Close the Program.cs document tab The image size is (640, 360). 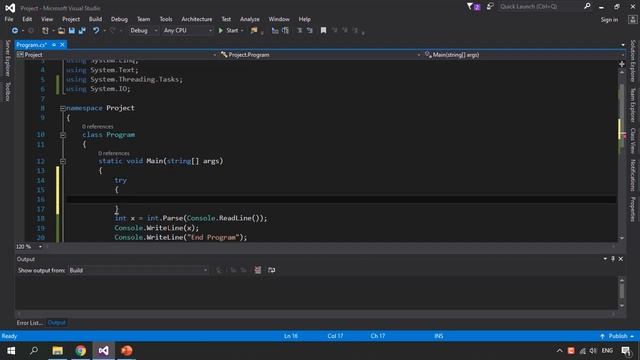pyautogui.click(x=62, y=45)
